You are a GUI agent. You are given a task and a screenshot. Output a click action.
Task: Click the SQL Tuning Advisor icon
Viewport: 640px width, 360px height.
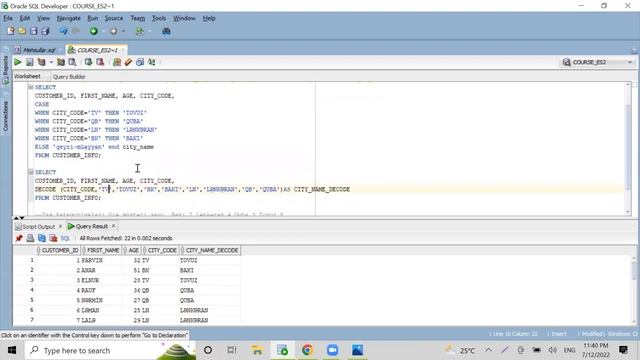pos(72,62)
